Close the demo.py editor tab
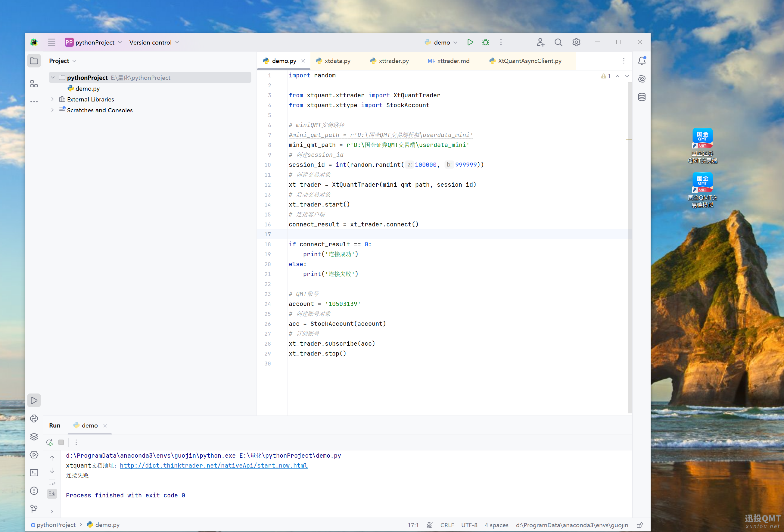784x532 pixels. (303, 61)
